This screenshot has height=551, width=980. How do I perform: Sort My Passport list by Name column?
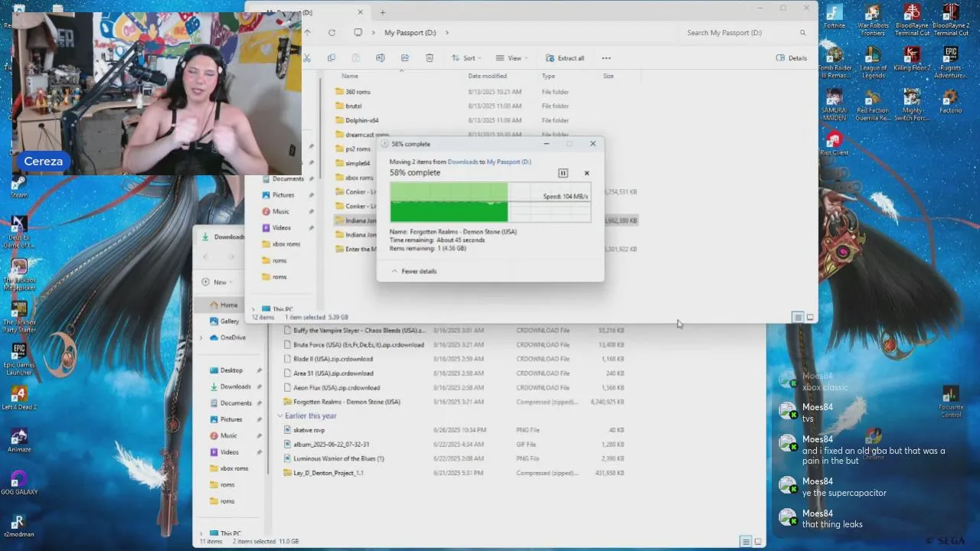tap(350, 76)
